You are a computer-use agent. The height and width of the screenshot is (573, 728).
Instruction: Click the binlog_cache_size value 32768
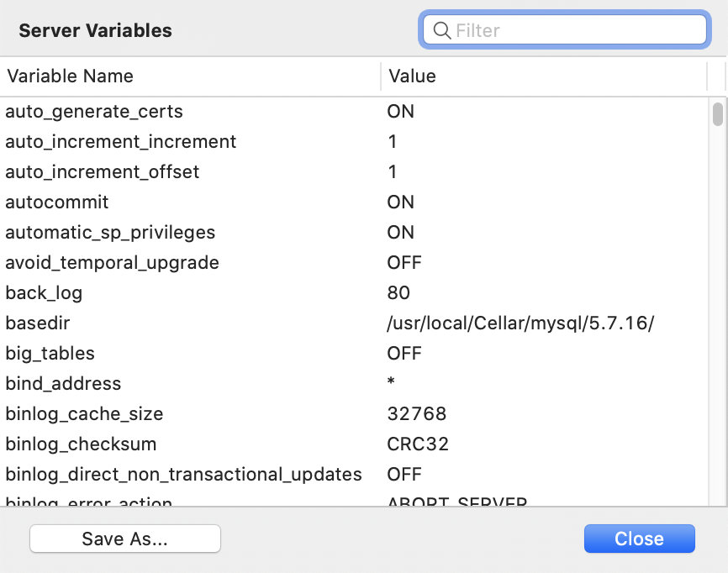tap(417, 414)
